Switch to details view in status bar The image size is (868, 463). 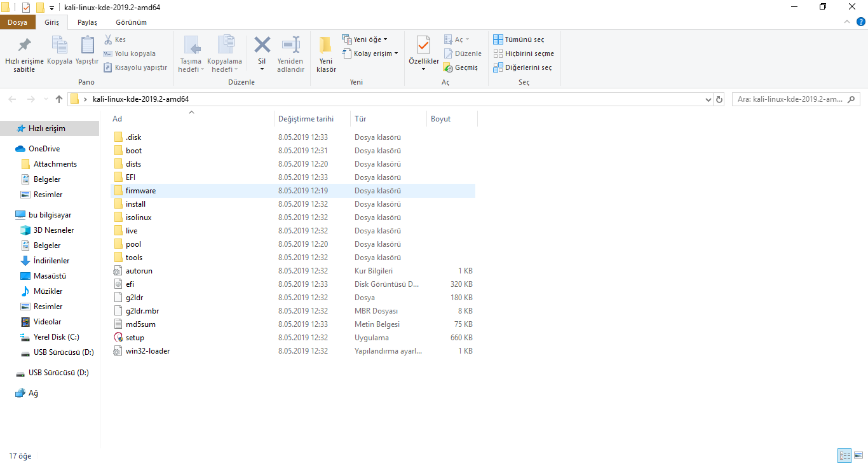pos(844,455)
